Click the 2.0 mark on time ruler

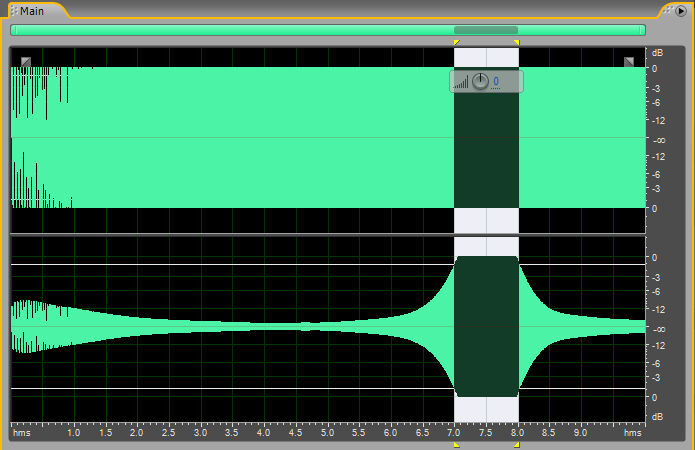(x=136, y=434)
